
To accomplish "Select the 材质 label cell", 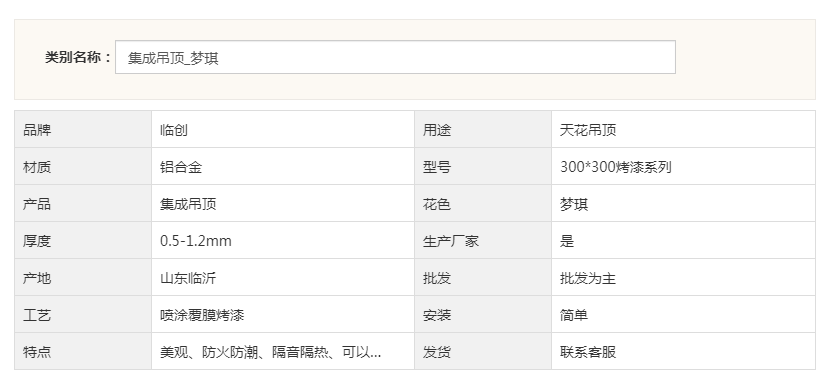I will click(83, 167).
